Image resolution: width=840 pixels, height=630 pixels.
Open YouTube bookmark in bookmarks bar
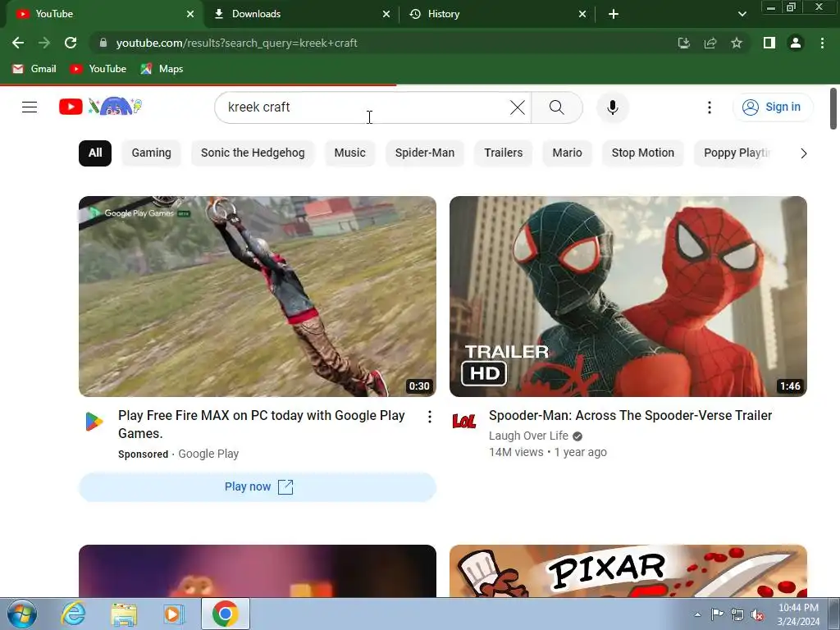[98, 69]
